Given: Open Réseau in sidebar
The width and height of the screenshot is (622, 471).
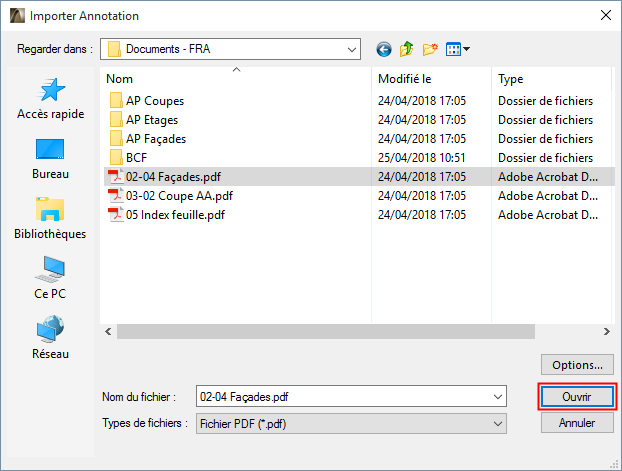Looking at the screenshot, I should point(51,338).
